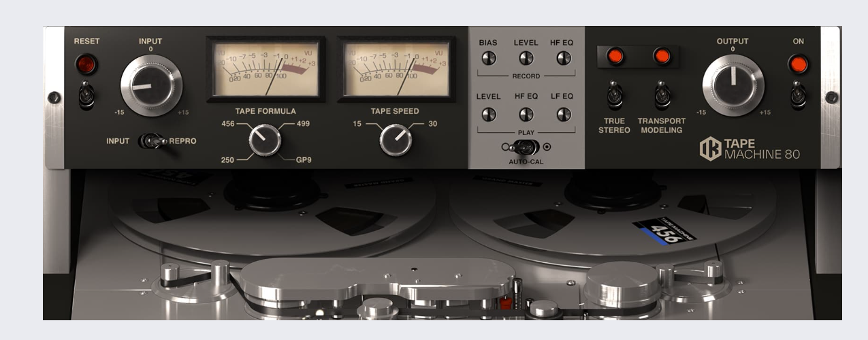Adjust the PLAY LF EQ trim knob
The width and height of the screenshot is (868, 340).
563,114
